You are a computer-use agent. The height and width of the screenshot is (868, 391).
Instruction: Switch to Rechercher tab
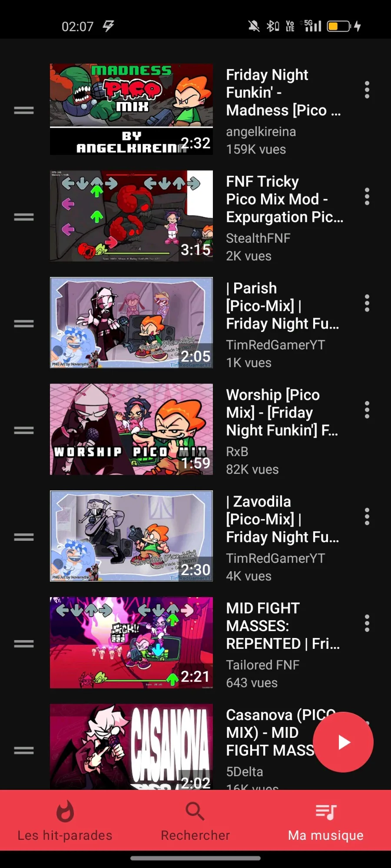[195, 821]
